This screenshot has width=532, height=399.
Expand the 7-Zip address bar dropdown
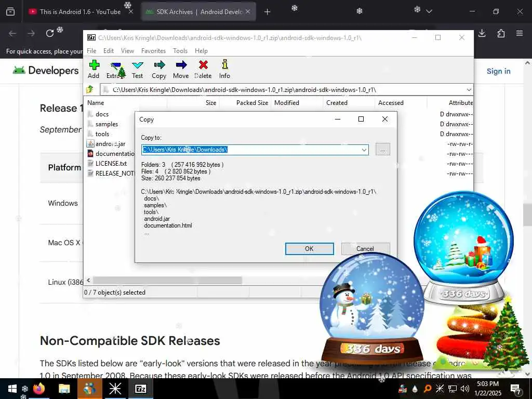[x=469, y=89]
